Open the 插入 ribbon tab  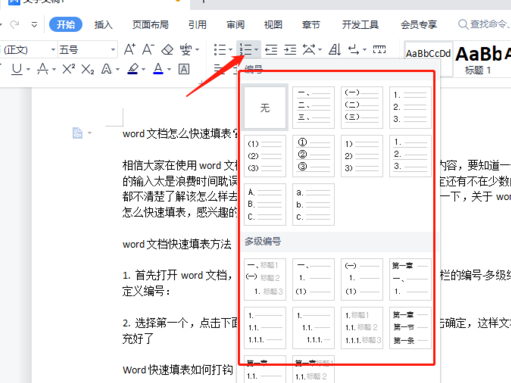103,24
